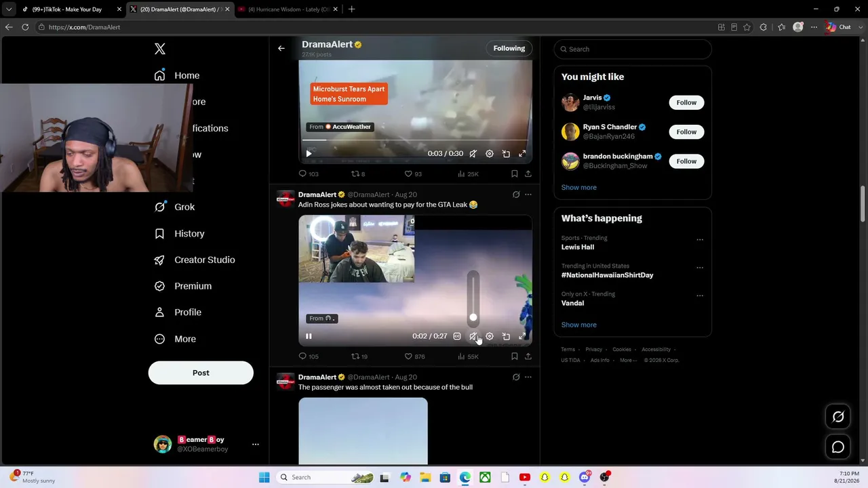The height and width of the screenshot is (488, 868).
Task: Open replies on the post with 103 comments
Action: pyautogui.click(x=309, y=174)
